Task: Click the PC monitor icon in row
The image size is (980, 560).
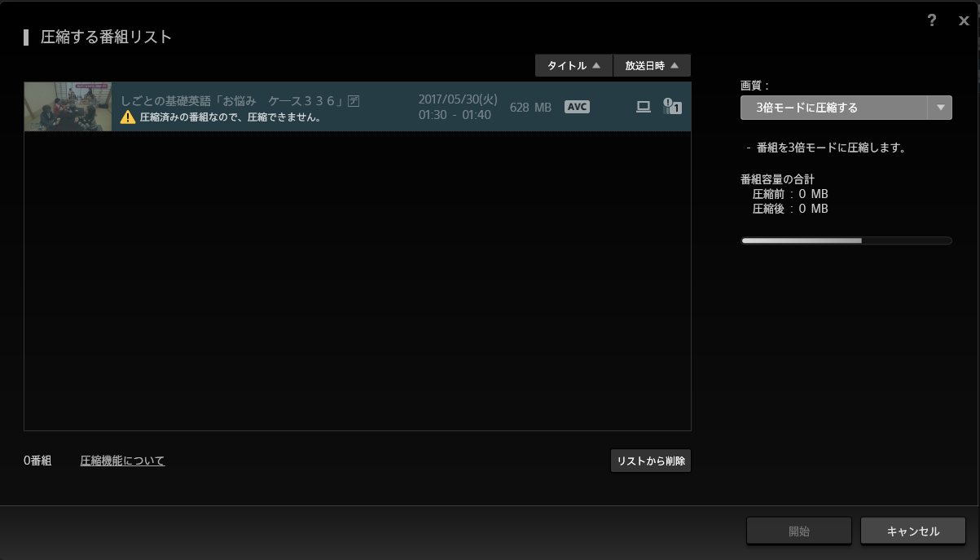Action: pyautogui.click(x=643, y=107)
